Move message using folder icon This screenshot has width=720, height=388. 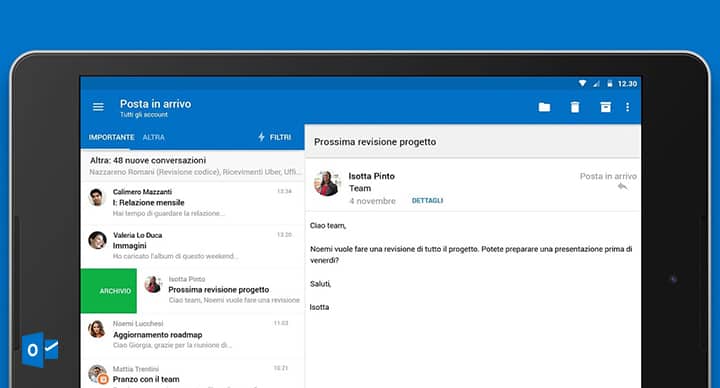544,107
